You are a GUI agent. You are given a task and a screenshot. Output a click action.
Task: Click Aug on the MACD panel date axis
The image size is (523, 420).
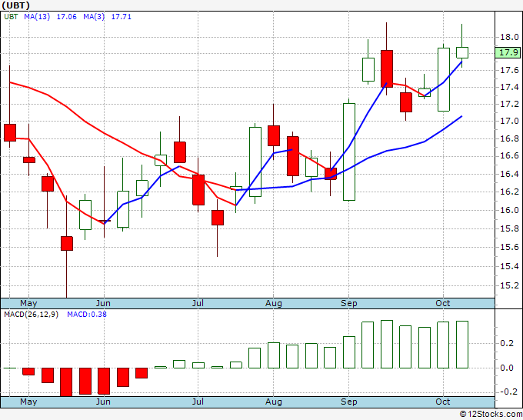tap(274, 402)
